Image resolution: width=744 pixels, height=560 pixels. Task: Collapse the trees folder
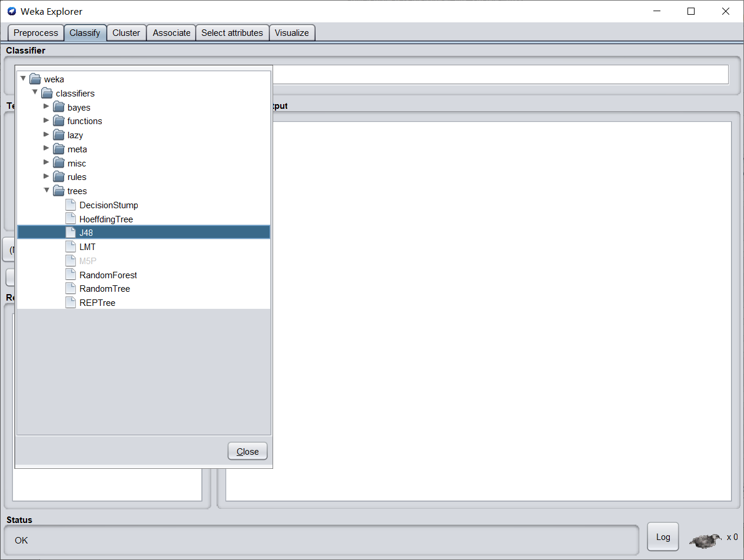point(46,191)
